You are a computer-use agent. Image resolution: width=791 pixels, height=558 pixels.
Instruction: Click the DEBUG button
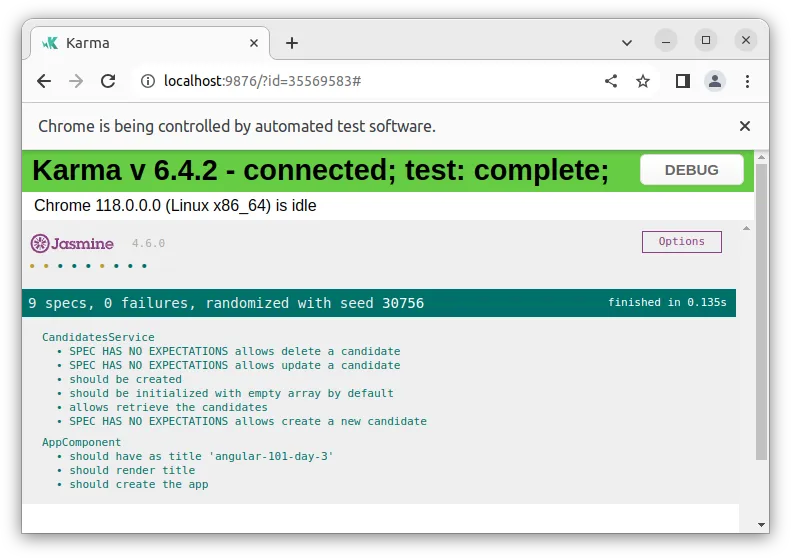[x=692, y=170]
